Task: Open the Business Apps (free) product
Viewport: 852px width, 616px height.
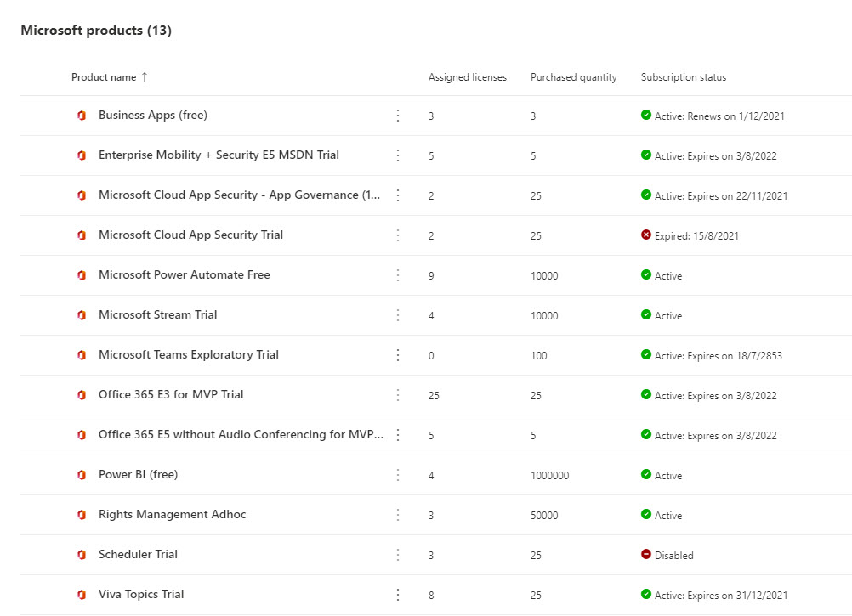Action: click(x=153, y=115)
